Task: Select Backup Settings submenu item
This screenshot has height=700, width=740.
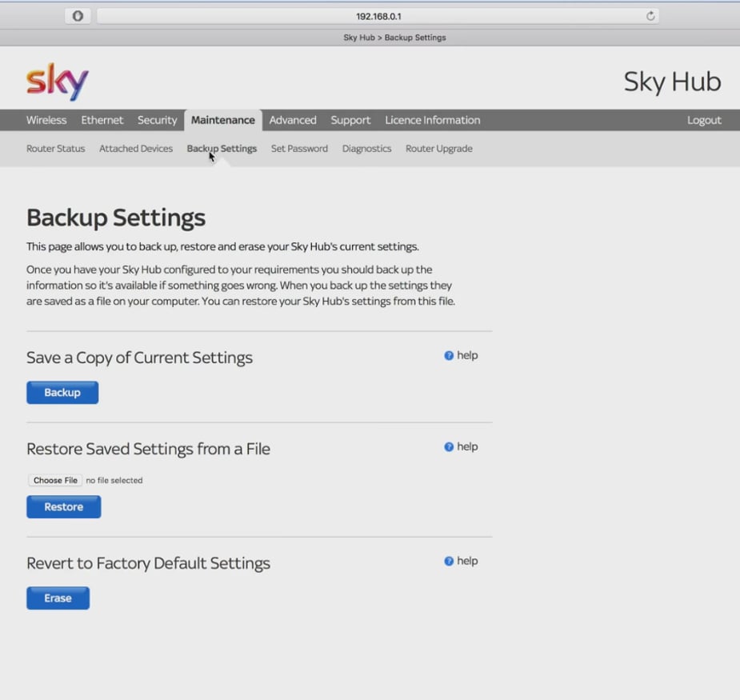Action: coord(222,148)
